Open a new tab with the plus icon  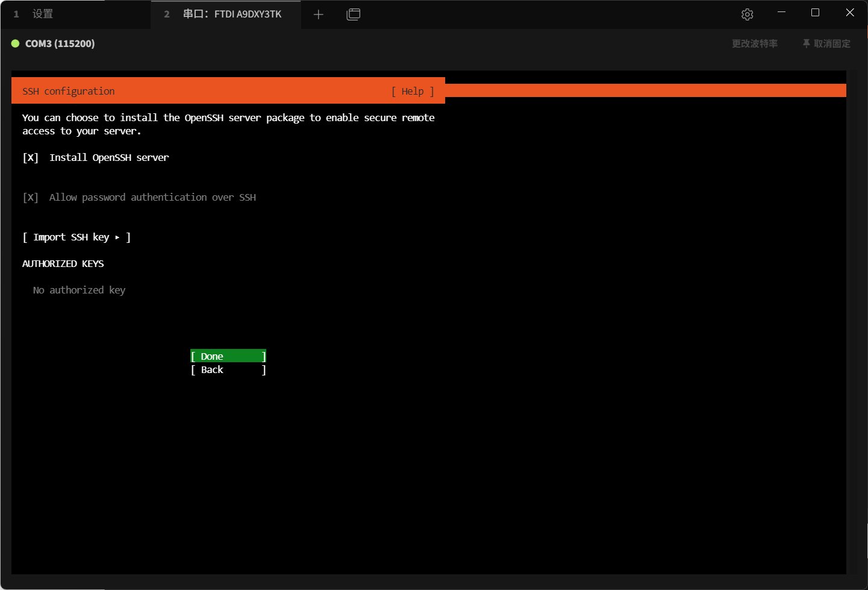click(x=319, y=14)
